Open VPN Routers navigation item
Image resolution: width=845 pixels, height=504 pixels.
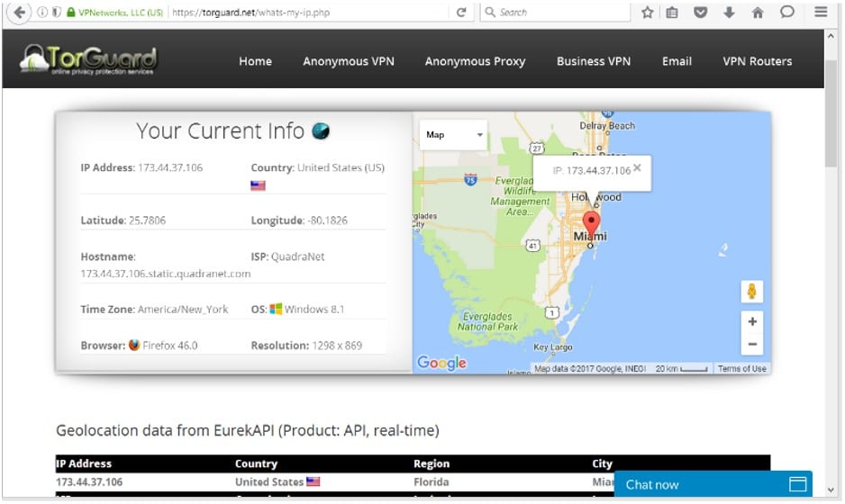[x=757, y=61]
